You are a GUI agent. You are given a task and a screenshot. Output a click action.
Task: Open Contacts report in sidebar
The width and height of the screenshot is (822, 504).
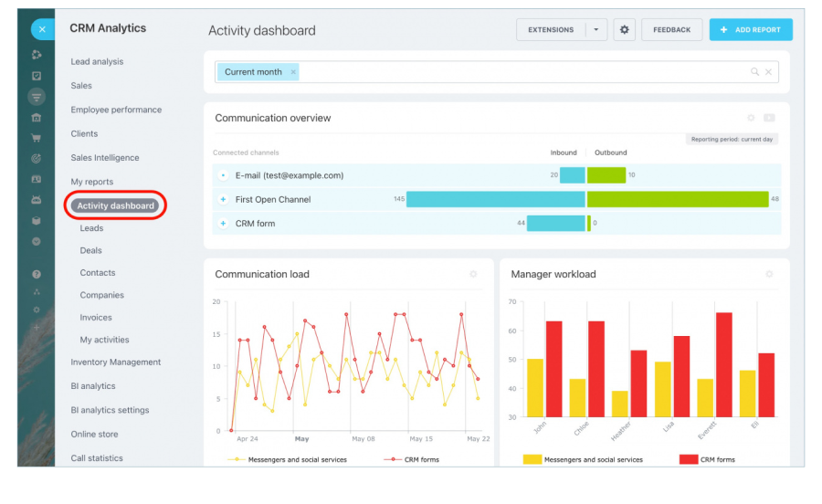click(x=98, y=273)
